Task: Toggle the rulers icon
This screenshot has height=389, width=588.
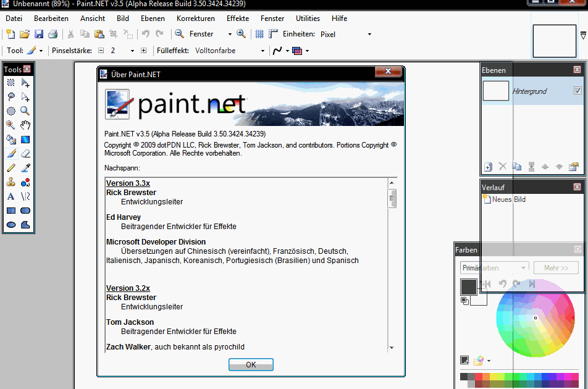Action: pos(274,34)
